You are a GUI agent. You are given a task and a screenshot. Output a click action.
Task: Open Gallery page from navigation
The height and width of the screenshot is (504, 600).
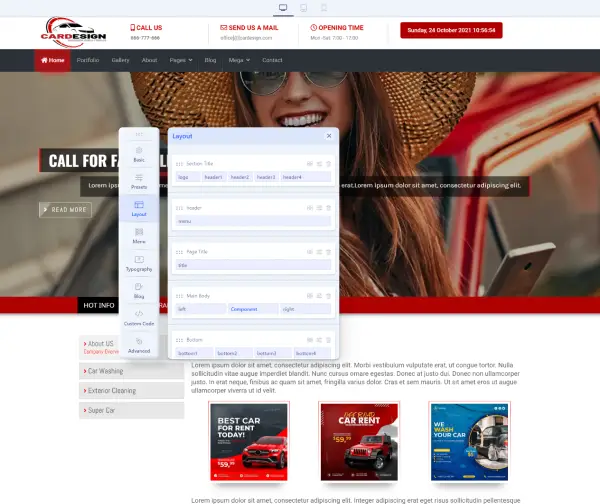tap(120, 60)
